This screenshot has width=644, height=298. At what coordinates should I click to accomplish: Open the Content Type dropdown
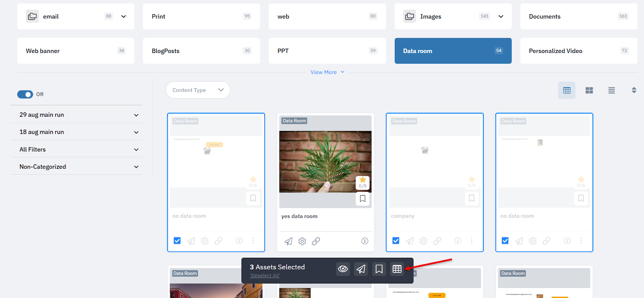198,90
